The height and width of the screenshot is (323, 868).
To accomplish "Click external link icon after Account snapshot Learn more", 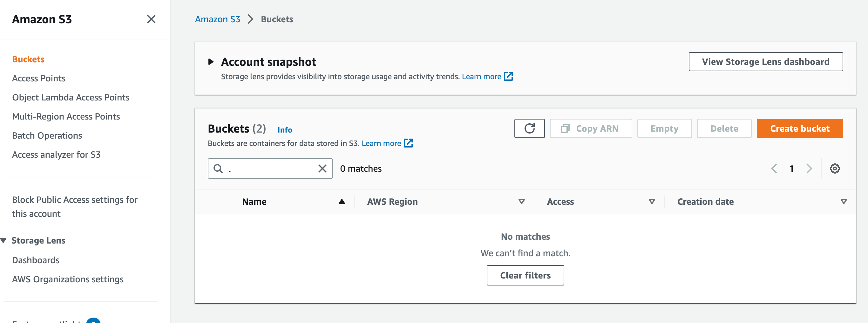I will [508, 77].
